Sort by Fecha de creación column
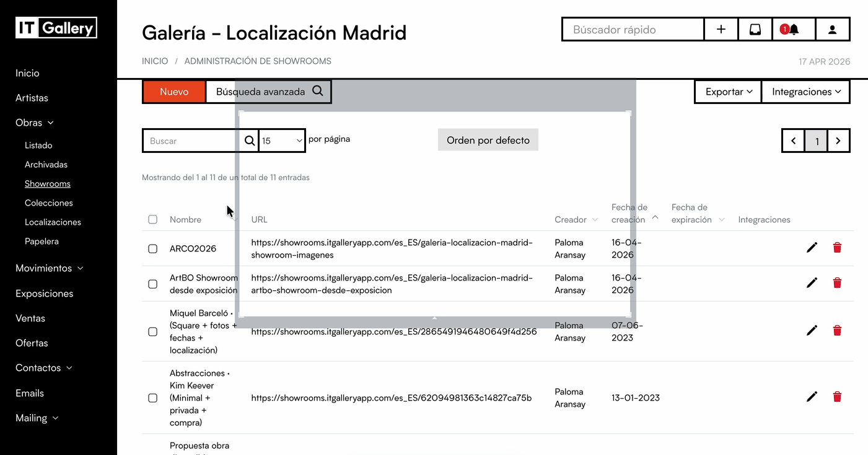The height and width of the screenshot is (455, 868). click(x=634, y=214)
